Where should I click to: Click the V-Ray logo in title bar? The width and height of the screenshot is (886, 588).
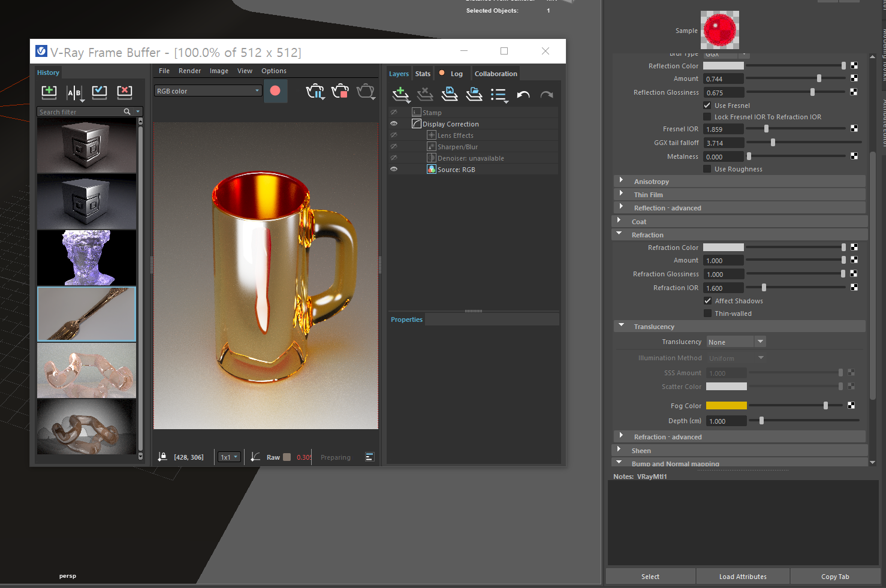pos(41,52)
